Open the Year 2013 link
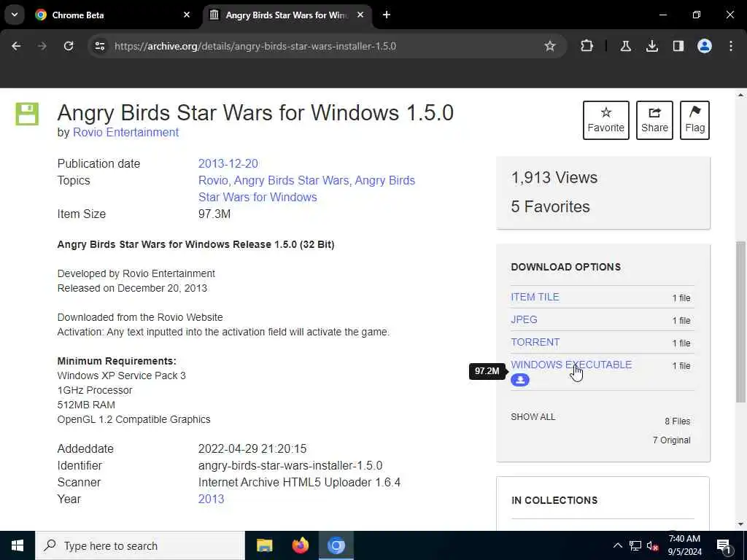747x560 pixels. [x=211, y=499]
